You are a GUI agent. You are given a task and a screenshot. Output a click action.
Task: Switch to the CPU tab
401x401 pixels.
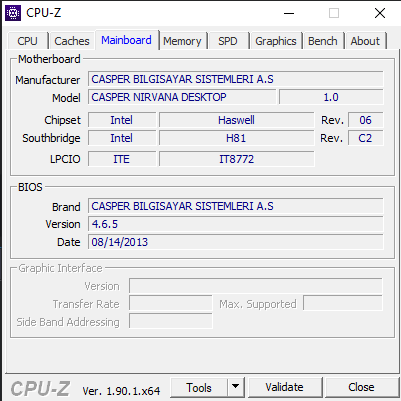(x=27, y=41)
